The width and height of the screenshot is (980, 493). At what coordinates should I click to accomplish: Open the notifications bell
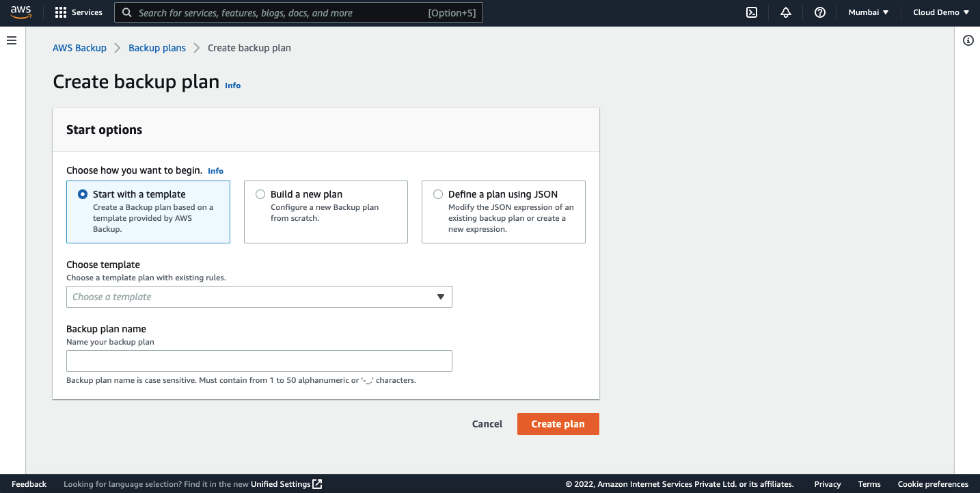786,12
